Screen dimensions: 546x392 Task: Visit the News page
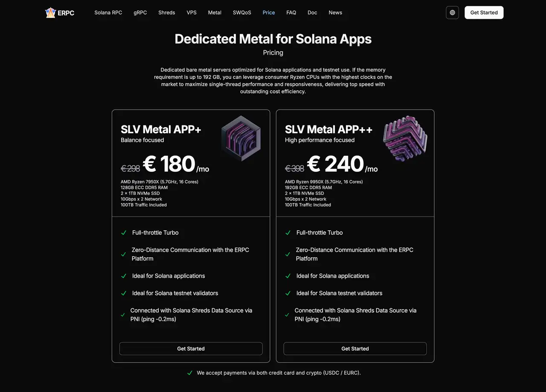(x=335, y=12)
